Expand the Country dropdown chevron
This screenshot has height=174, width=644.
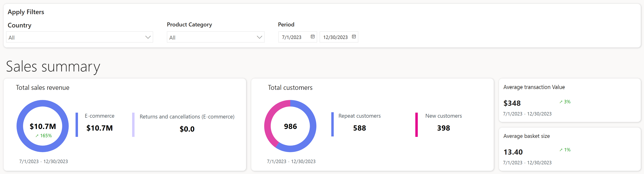coord(148,37)
